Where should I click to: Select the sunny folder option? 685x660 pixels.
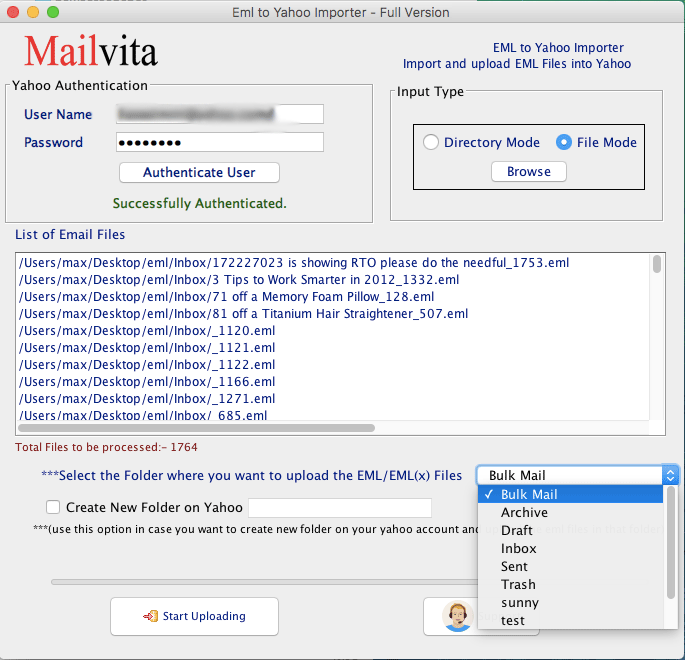point(519,602)
